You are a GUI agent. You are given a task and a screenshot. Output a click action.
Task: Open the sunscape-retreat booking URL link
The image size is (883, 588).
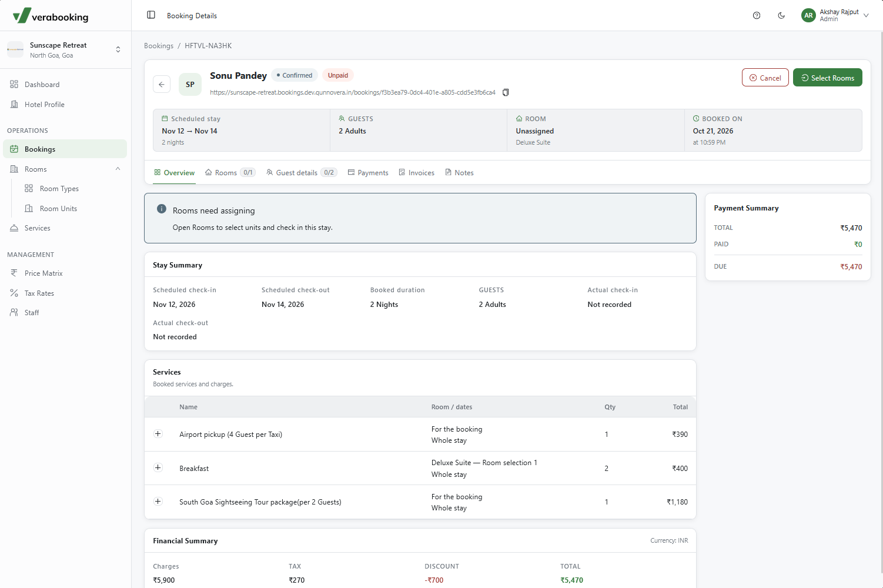(353, 92)
